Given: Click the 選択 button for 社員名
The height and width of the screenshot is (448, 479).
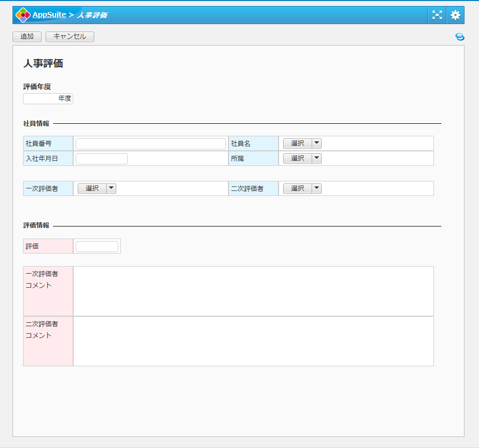Looking at the screenshot, I should pos(298,144).
